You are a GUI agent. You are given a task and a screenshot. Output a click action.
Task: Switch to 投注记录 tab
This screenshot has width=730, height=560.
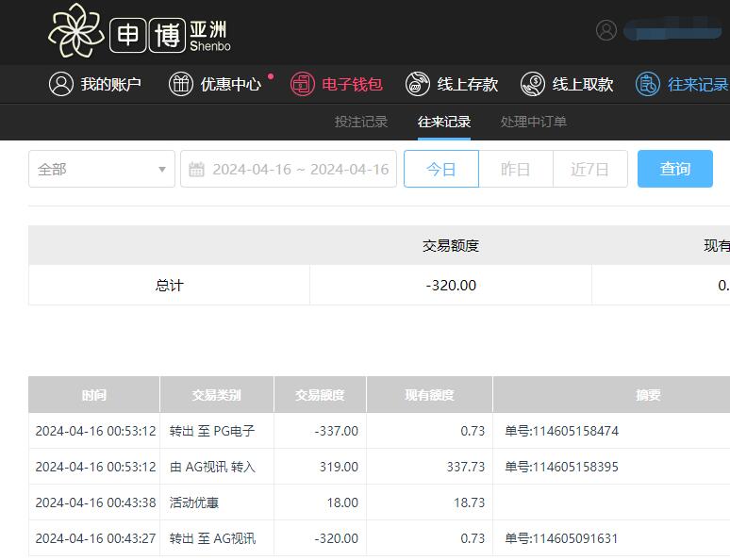(x=361, y=122)
